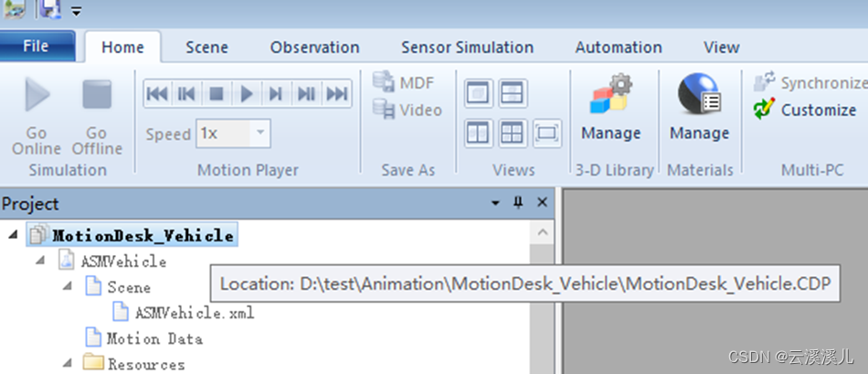Select MotionDesk_Vehicle in project tree
This screenshot has height=374, width=868.
(x=132, y=236)
